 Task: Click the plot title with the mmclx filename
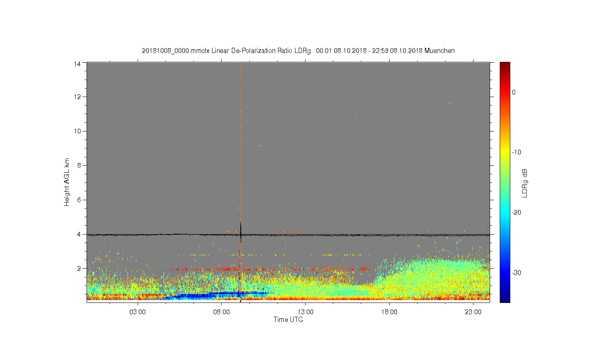[x=298, y=51]
